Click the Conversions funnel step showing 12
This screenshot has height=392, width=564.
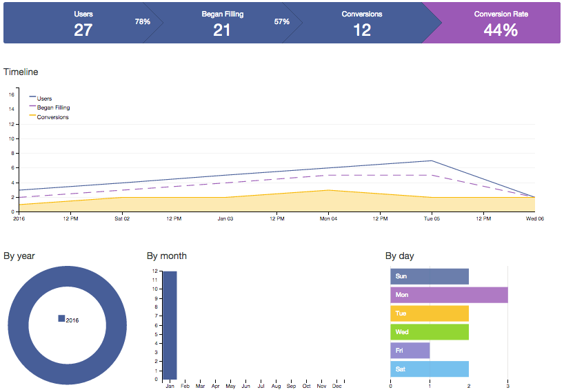click(362, 23)
